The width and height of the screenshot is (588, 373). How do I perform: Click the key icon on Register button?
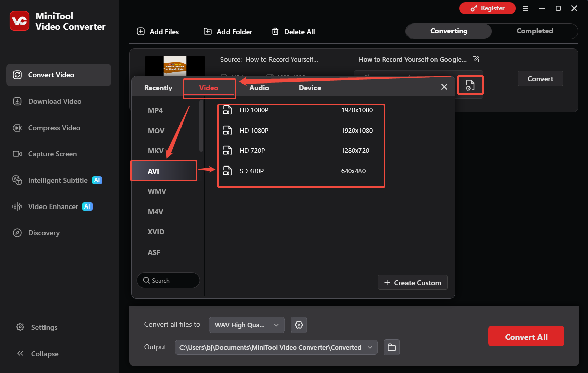(x=474, y=8)
